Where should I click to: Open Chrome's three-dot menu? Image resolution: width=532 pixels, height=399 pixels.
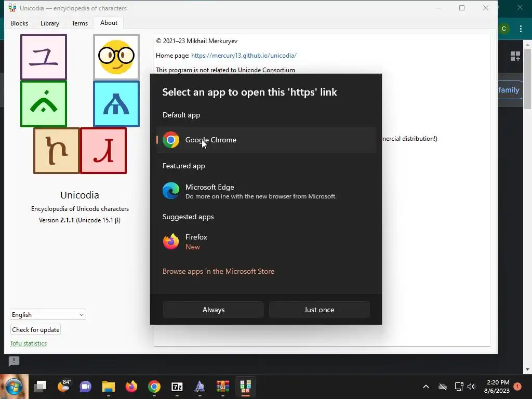[521, 29]
